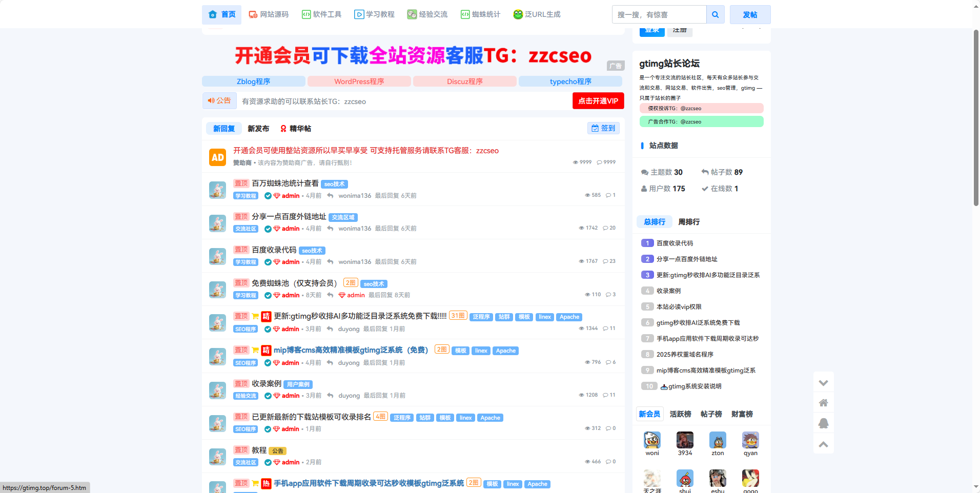Click the 签到 check-in button

[603, 128]
